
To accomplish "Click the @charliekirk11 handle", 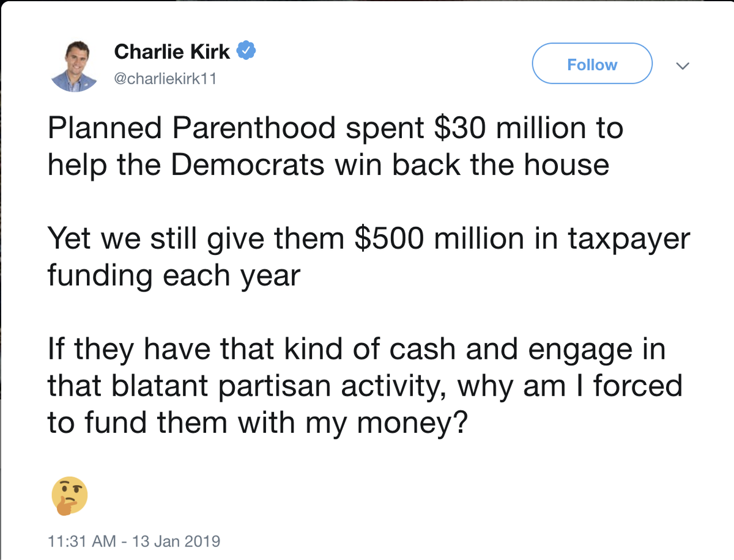I will [165, 79].
